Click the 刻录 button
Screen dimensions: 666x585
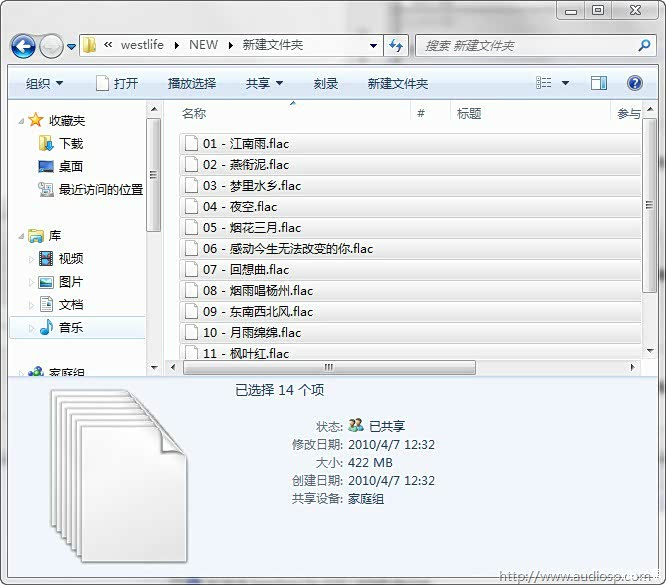point(325,84)
